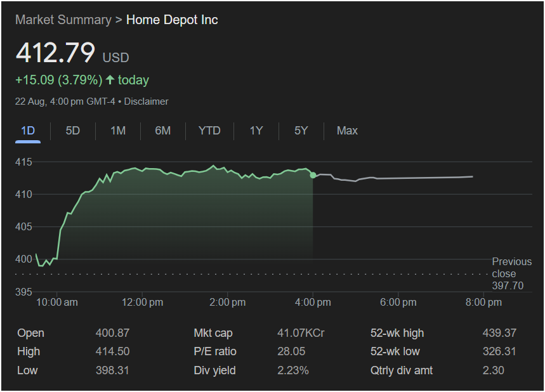Click the Previous close 397.70 label
545x392 pixels.
coord(511,274)
